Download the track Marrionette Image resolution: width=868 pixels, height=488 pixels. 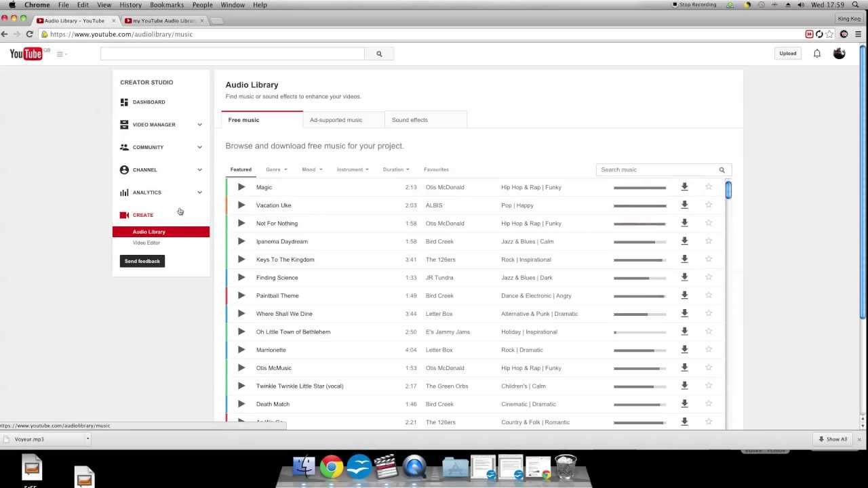click(x=684, y=350)
